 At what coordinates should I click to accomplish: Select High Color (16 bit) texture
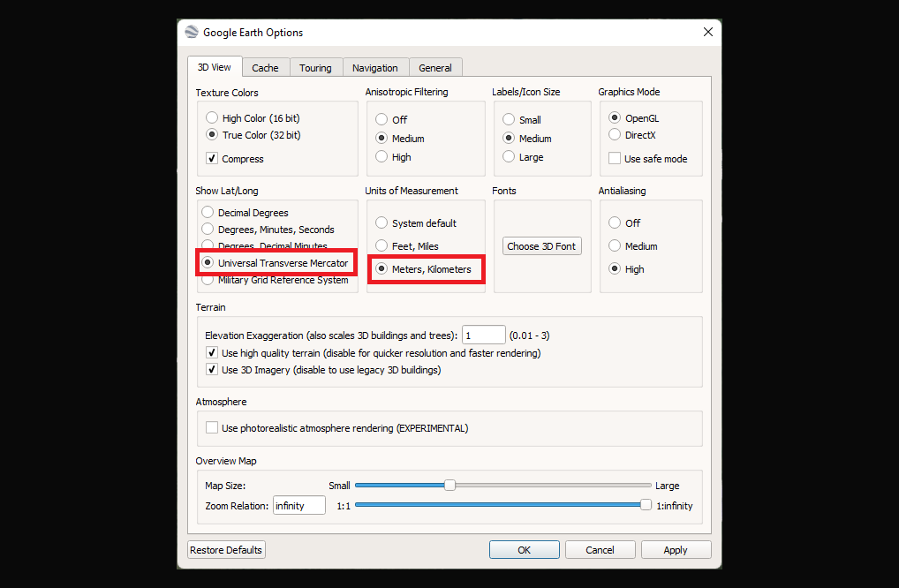point(212,118)
